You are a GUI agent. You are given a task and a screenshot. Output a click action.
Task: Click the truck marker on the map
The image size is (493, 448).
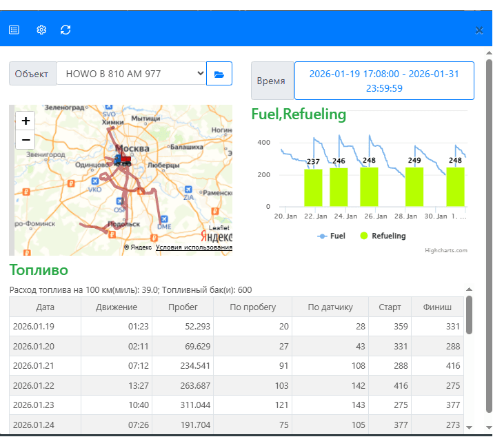[x=122, y=160]
